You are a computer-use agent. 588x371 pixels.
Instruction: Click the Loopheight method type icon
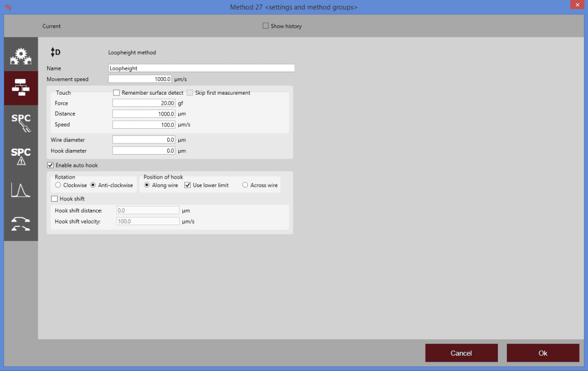click(x=56, y=52)
